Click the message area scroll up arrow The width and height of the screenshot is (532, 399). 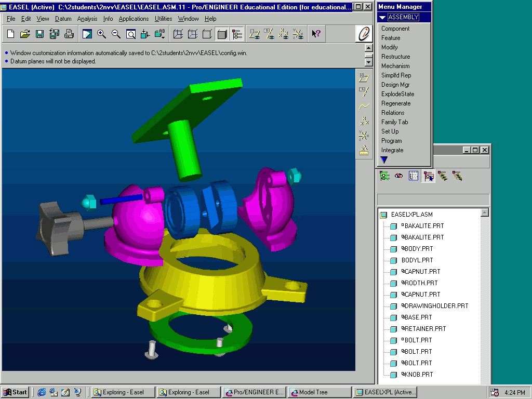pyautogui.click(x=368, y=48)
